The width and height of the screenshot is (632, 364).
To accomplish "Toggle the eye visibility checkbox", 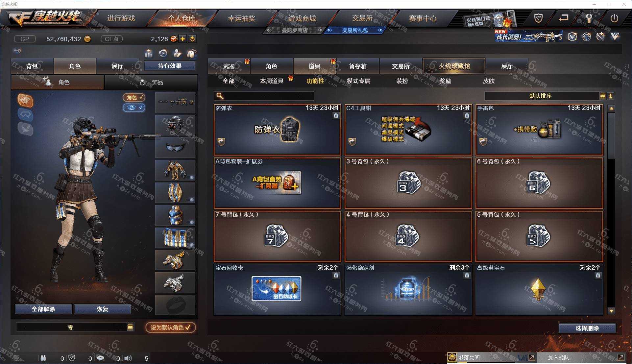I will click(134, 108).
